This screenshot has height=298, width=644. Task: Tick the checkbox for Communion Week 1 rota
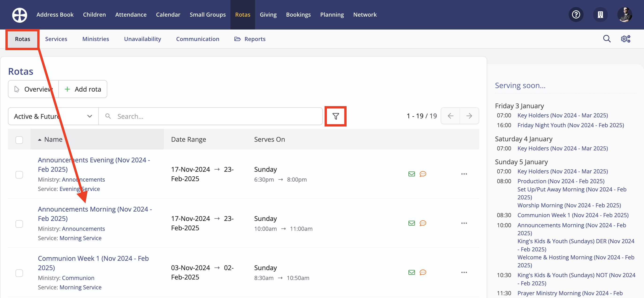pyautogui.click(x=19, y=273)
